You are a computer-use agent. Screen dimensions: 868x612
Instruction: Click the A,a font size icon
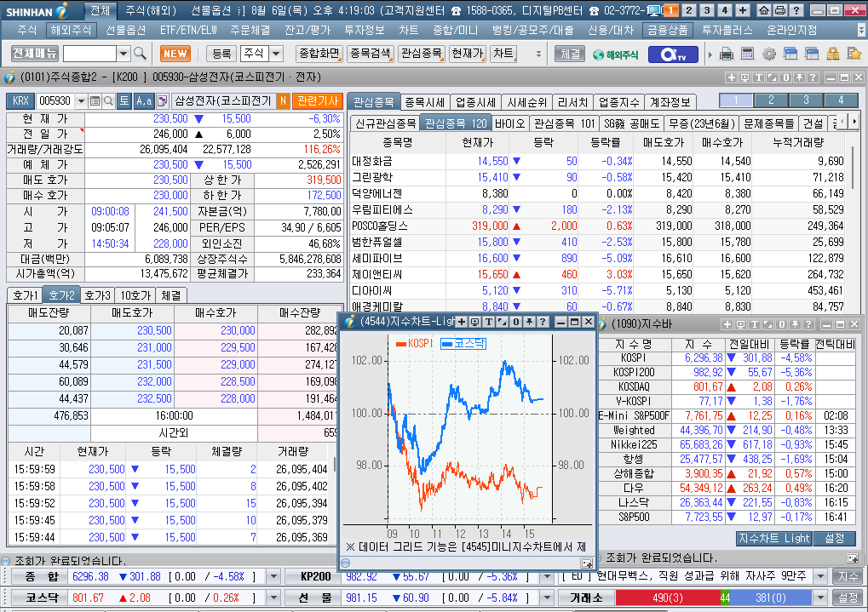144,101
